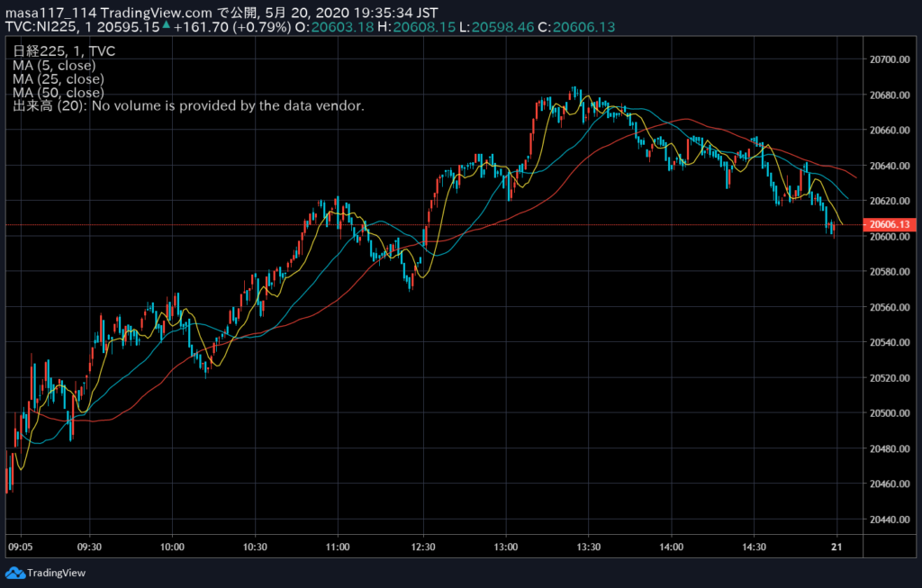The width and height of the screenshot is (922, 588).
Task: Click the red 20606.13 current price label
Action: tap(889, 224)
